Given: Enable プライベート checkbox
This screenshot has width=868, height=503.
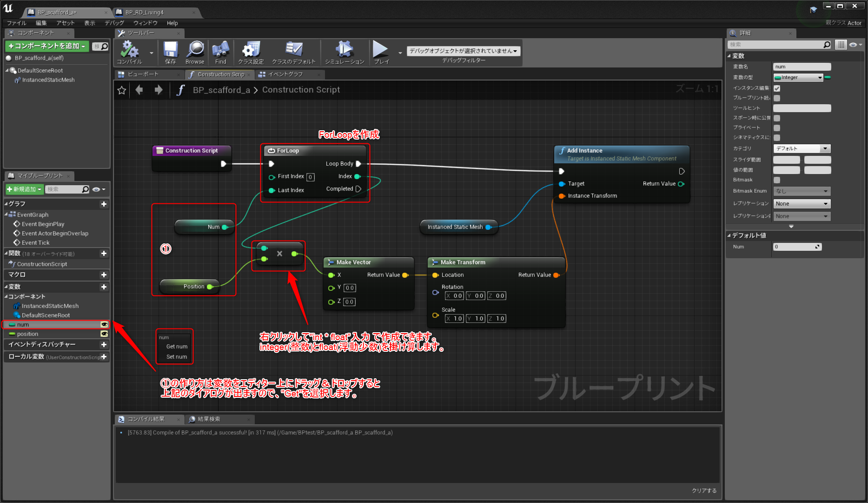Looking at the screenshot, I should tap(777, 128).
